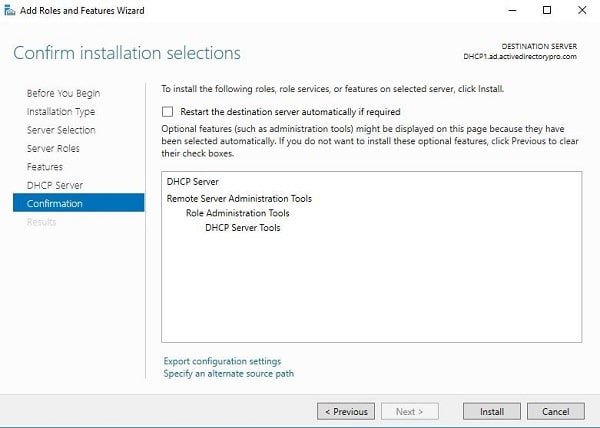
Task: Maximize the wizard window
Action: pos(547,10)
